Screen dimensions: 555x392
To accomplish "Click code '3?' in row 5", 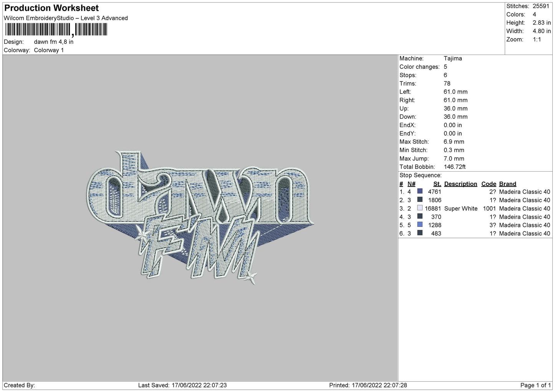I will 493,225.
